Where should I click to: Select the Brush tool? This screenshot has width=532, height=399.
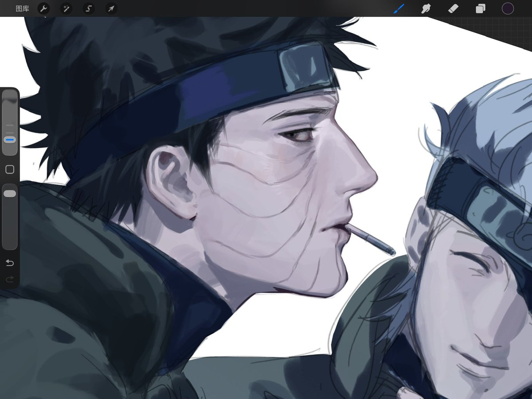point(399,8)
